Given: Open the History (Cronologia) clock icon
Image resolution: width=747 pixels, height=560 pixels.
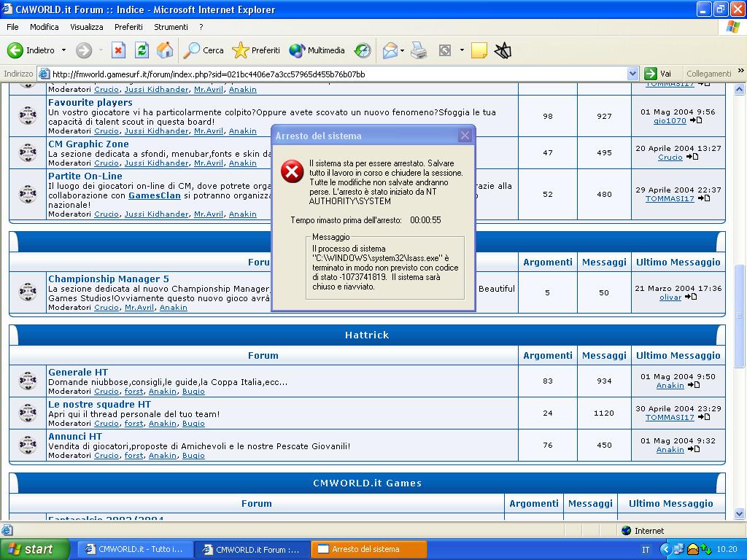Looking at the screenshot, I should [x=363, y=50].
